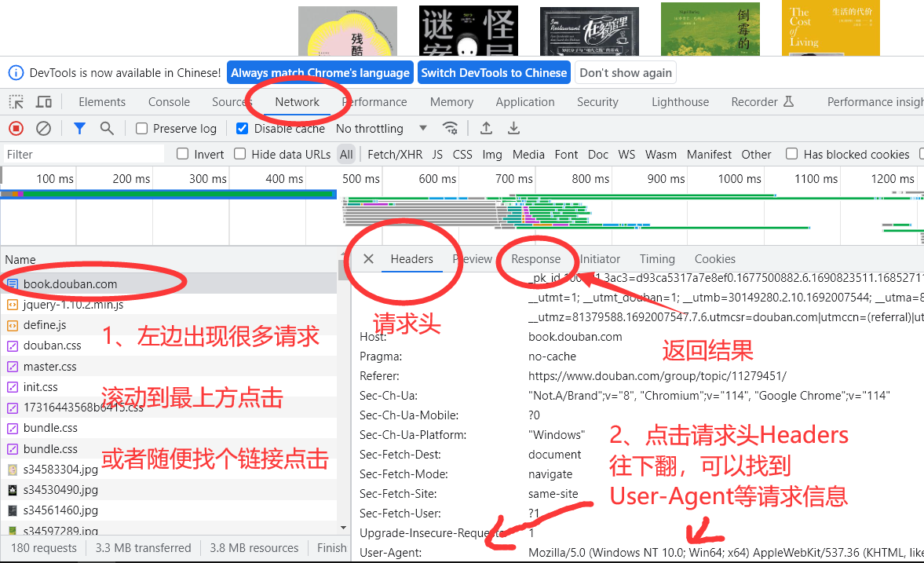Viewport: 924px width, 563px height.
Task: Uncheck the Disable cache checkbox
Action: pos(242,129)
